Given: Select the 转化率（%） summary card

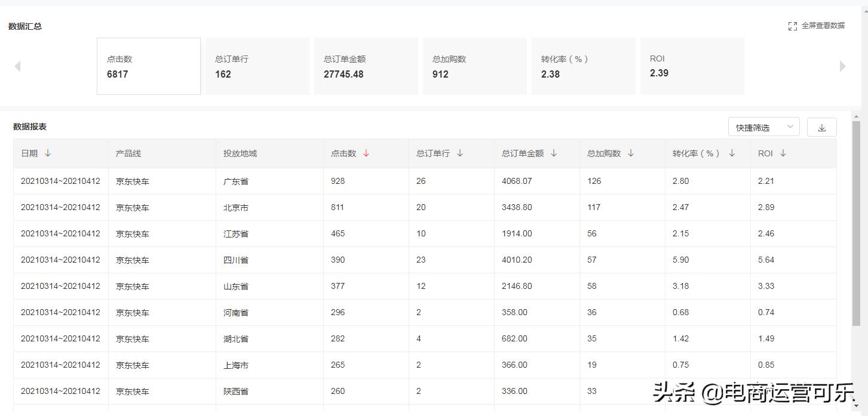Looking at the screenshot, I should click(583, 66).
